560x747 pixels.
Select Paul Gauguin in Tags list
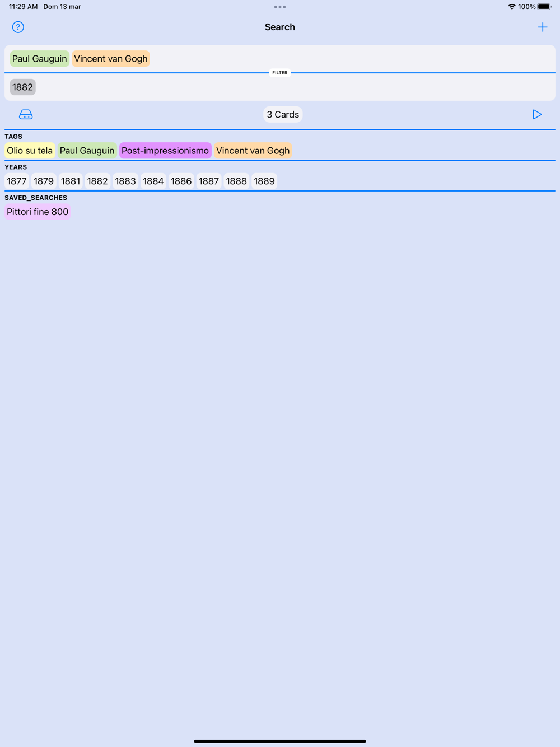point(87,151)
